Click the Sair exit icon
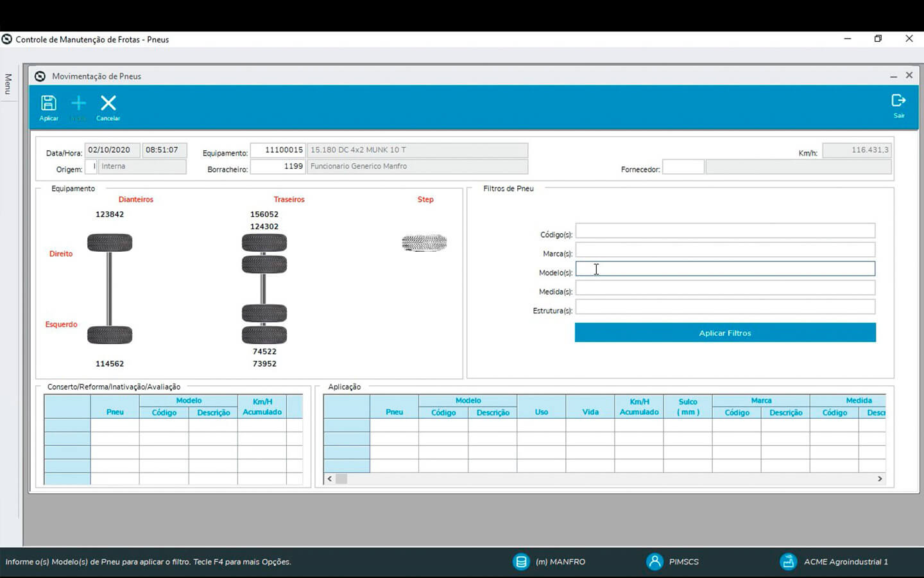Image resolution: width=924 pixels, height=578 pixels. coord(898,101)
